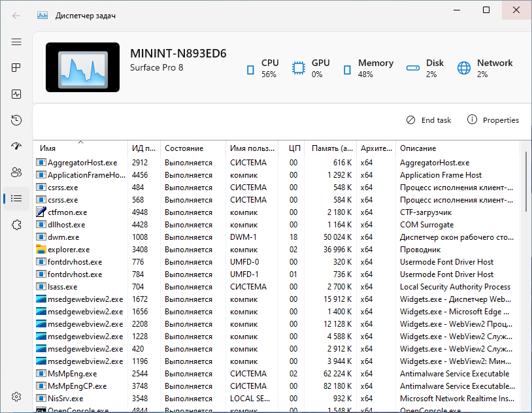Select dwm.exe process icon
The image size is (532, 413).
(41, 237)
